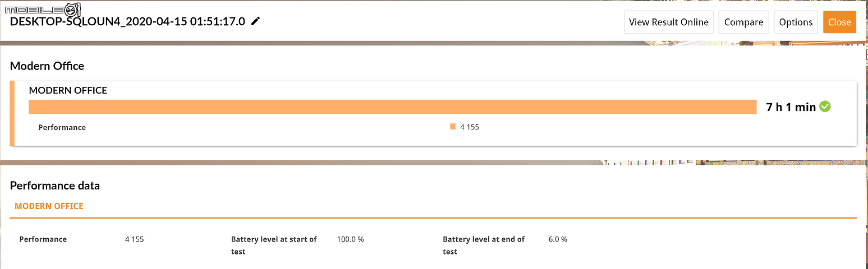
Task: Click the orange Performance legend square
Action: click(x=453, y=127)
